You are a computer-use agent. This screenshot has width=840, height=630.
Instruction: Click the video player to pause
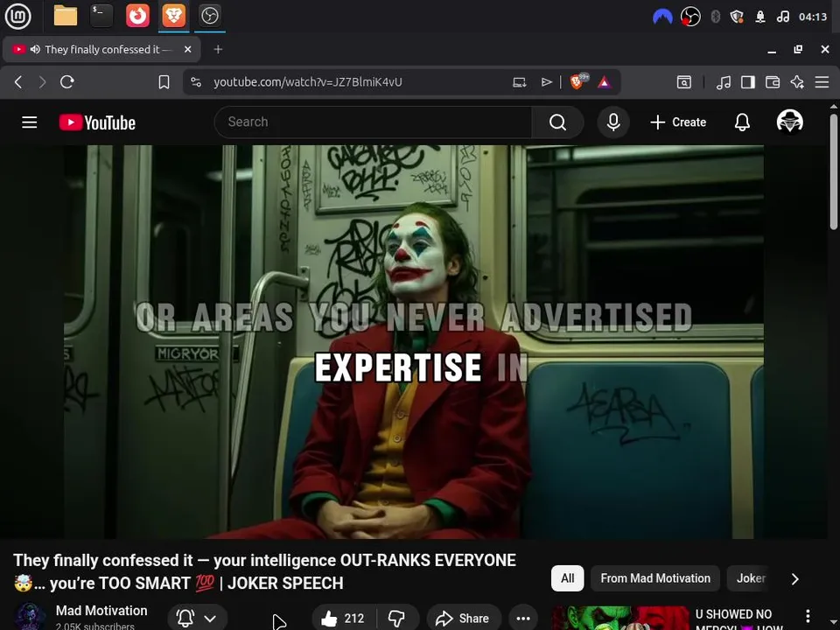pyautogui.click(x=414, y=342)
